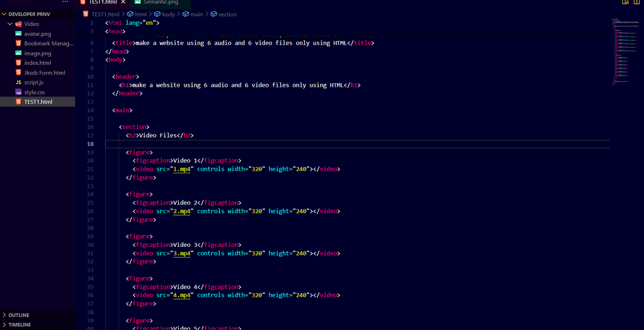The width and height of the screenshot is (644, 330).
Task: Click the section breadcrumb segment
Action: 228,14
